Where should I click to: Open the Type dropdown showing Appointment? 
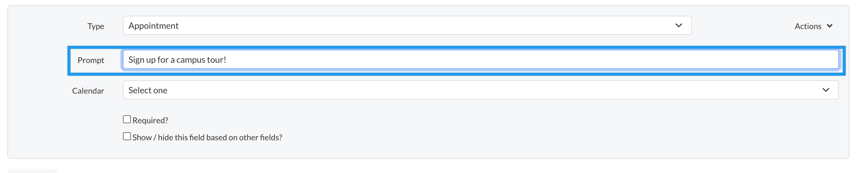(404, 26)
